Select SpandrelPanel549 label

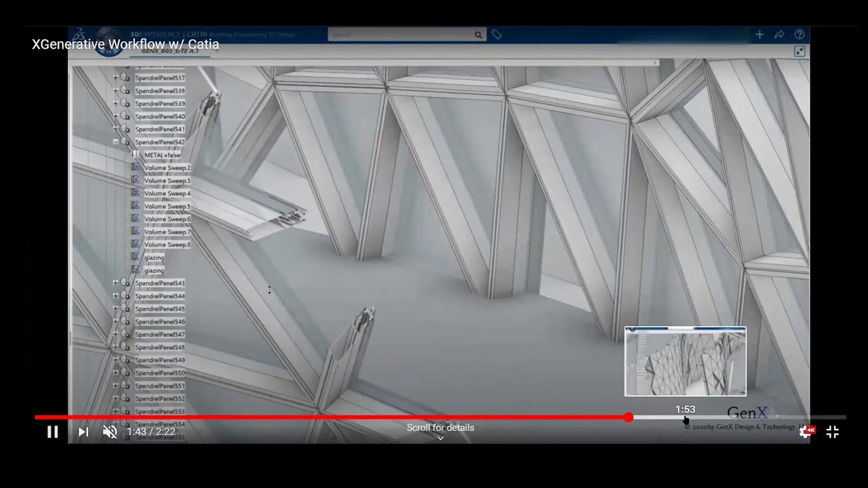(x=160, y=361)
